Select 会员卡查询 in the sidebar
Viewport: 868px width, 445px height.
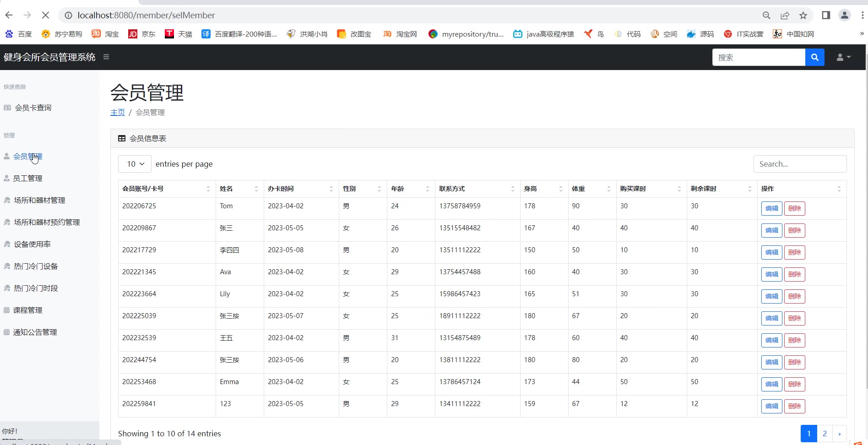[33, 108]
